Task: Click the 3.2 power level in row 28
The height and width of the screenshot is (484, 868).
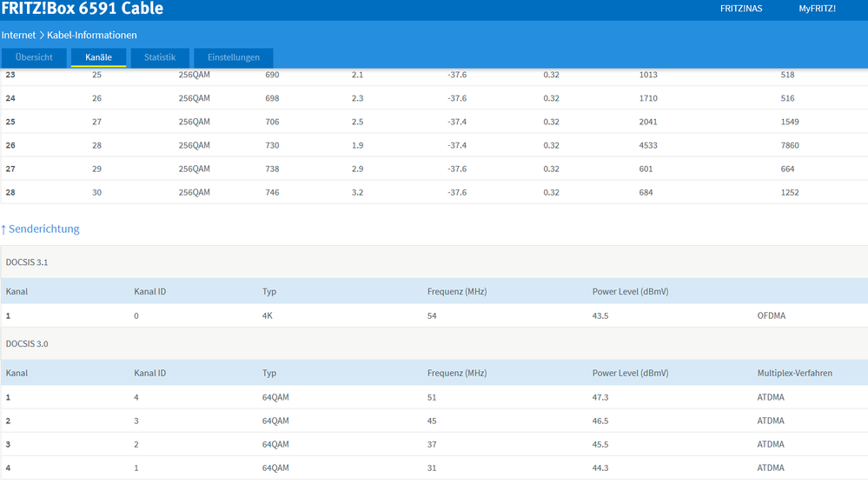Action: [358, 192]
